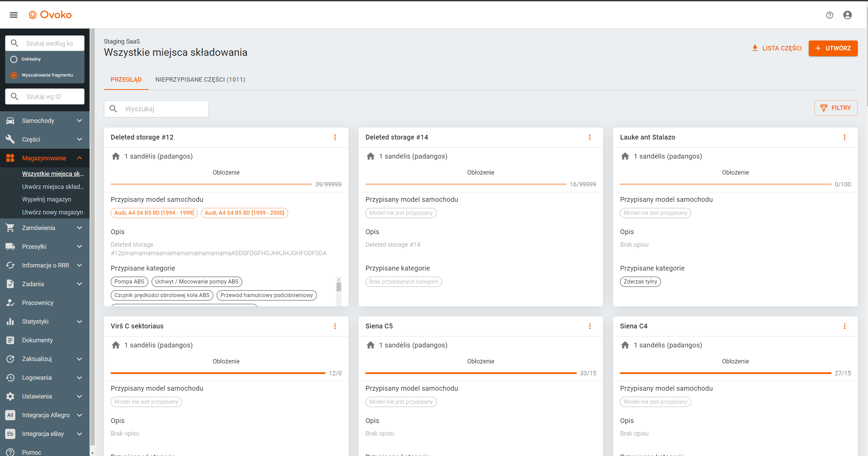Click the Informacje o RRR recycle icon

(10, 265)
